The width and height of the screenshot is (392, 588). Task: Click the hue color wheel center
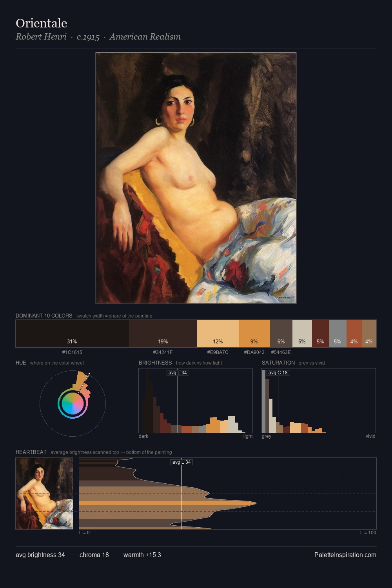tap(73, 403)
